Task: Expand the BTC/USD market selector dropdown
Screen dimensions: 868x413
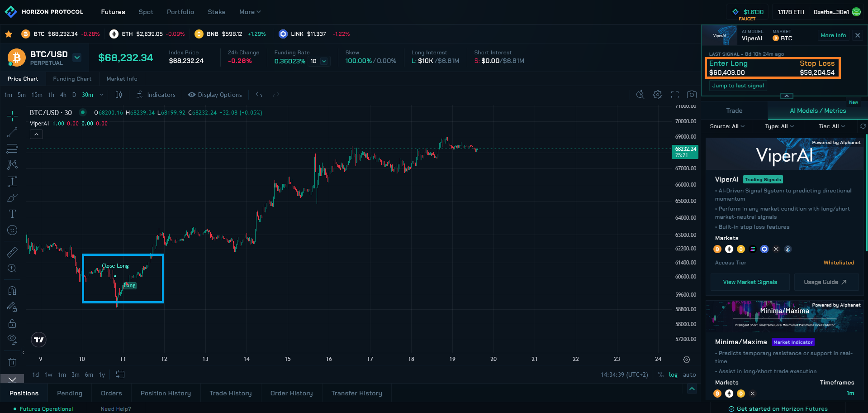Action: [77, 58]
